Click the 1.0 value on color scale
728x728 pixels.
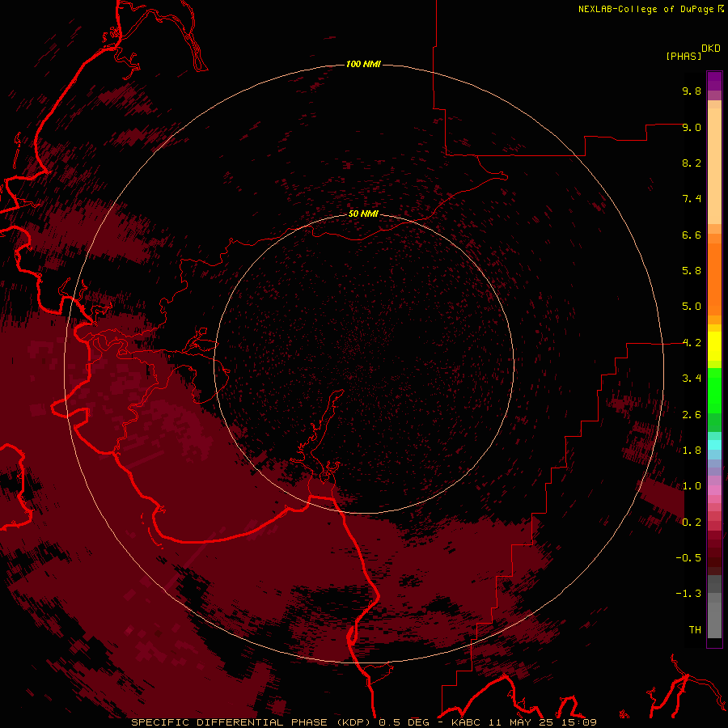[692, 486]
